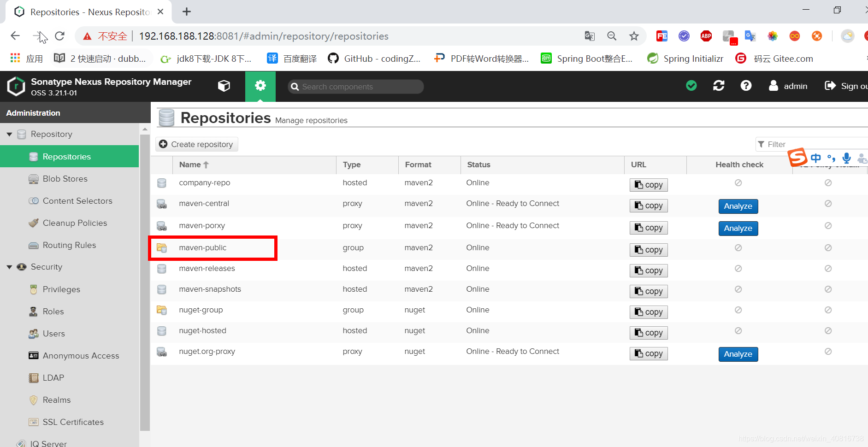
Task: Open Spring Initializr bookmark
Action: point(685,59)
